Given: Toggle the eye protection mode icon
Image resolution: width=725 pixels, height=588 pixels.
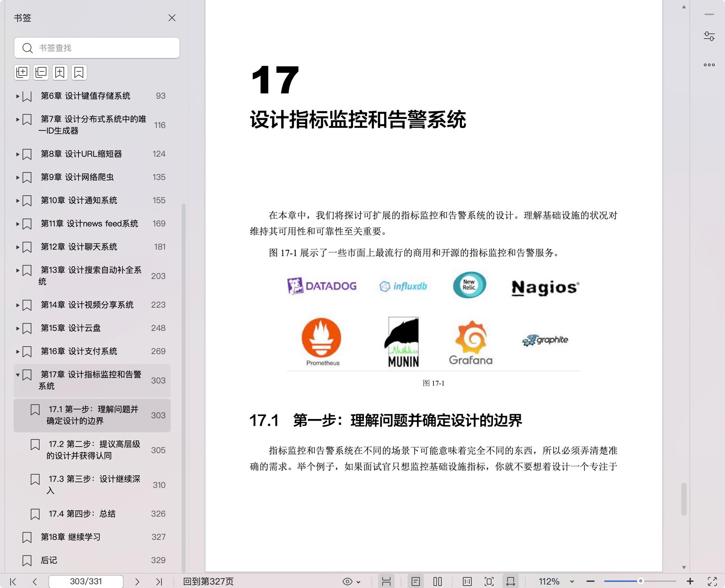Looking at the screenshot, I should pyautogui.click(x=347, y=582).
